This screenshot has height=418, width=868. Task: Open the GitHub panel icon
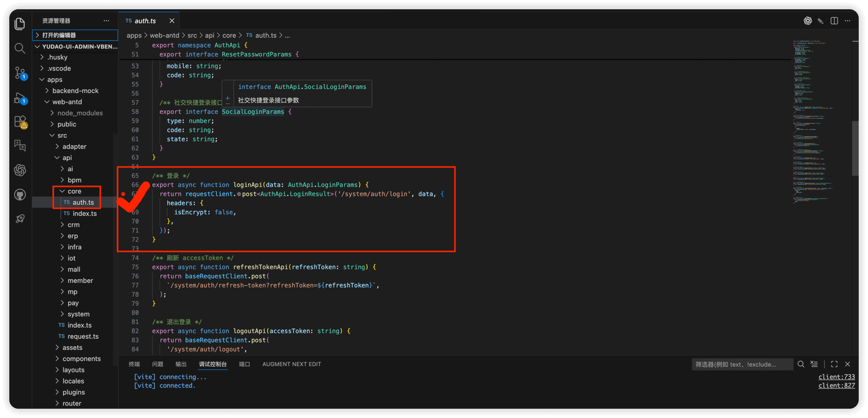click(x=20, y=195)
